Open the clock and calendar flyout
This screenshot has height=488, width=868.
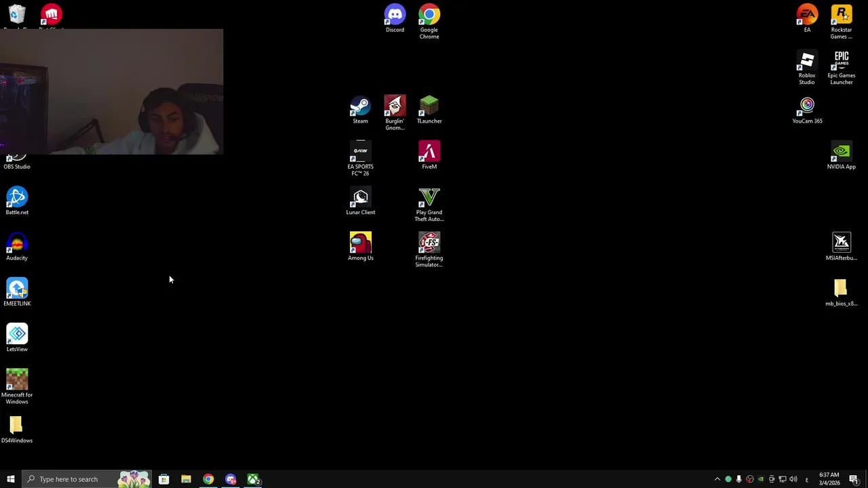point(829,479)
